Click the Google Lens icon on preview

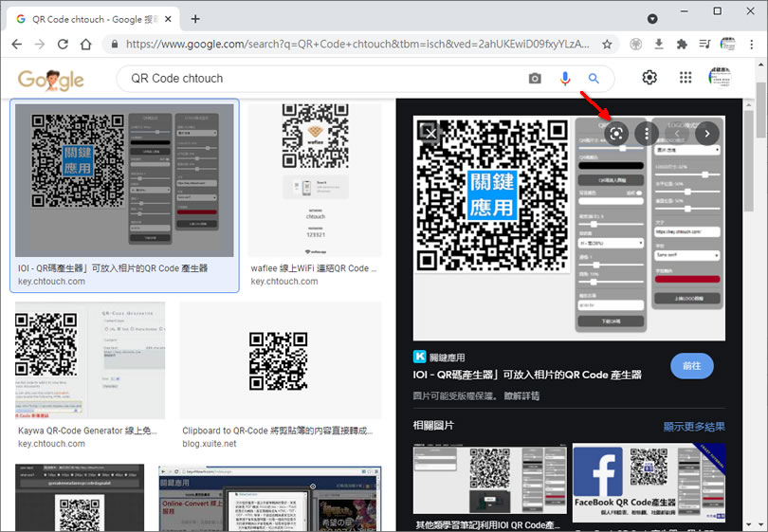pos(616,134)
